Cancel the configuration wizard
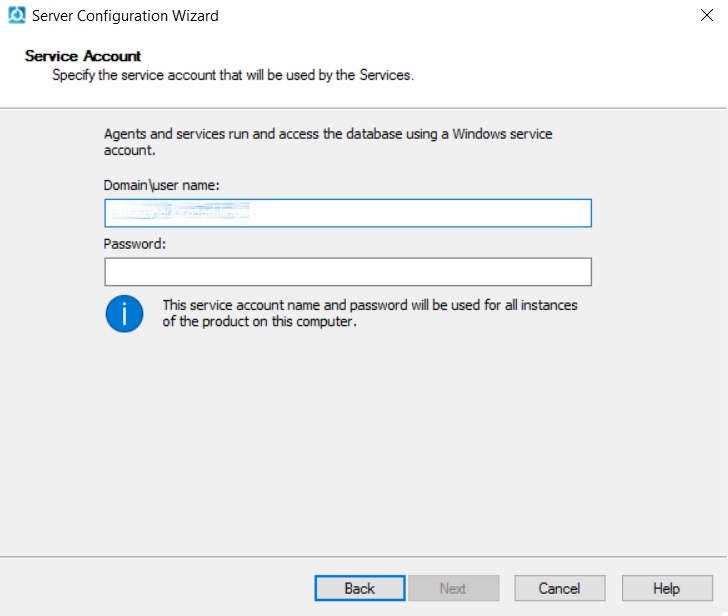The height and width of the screenshot is (616, 728). pos(559,588)
